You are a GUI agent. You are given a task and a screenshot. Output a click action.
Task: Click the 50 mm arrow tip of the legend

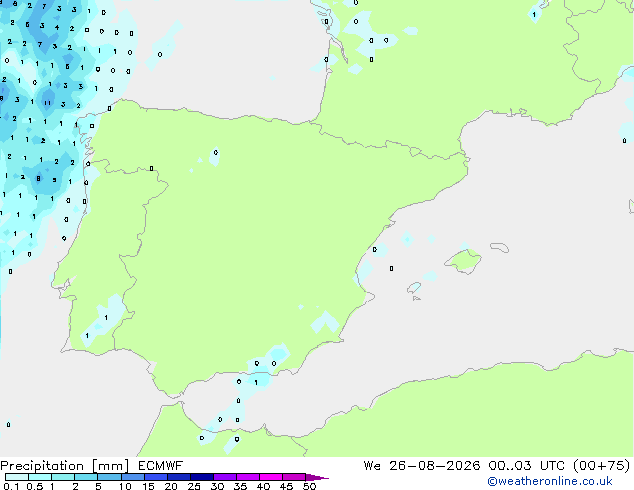coord(317,477)
